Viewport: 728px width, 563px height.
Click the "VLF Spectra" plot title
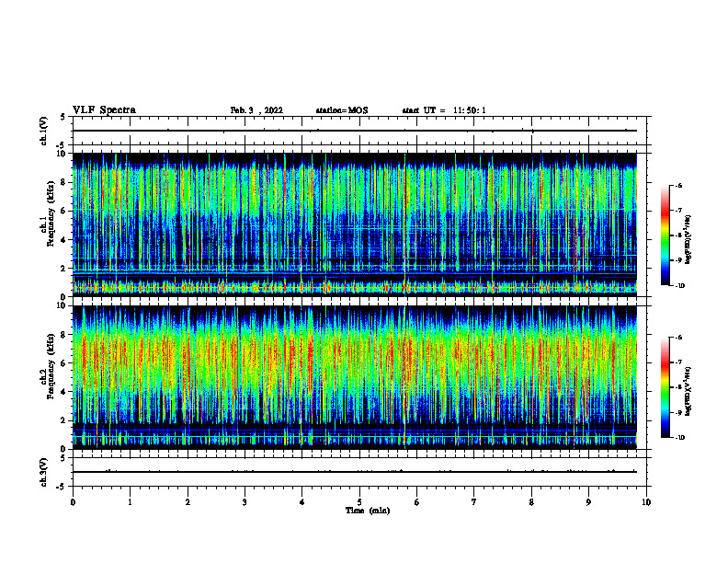104,110
